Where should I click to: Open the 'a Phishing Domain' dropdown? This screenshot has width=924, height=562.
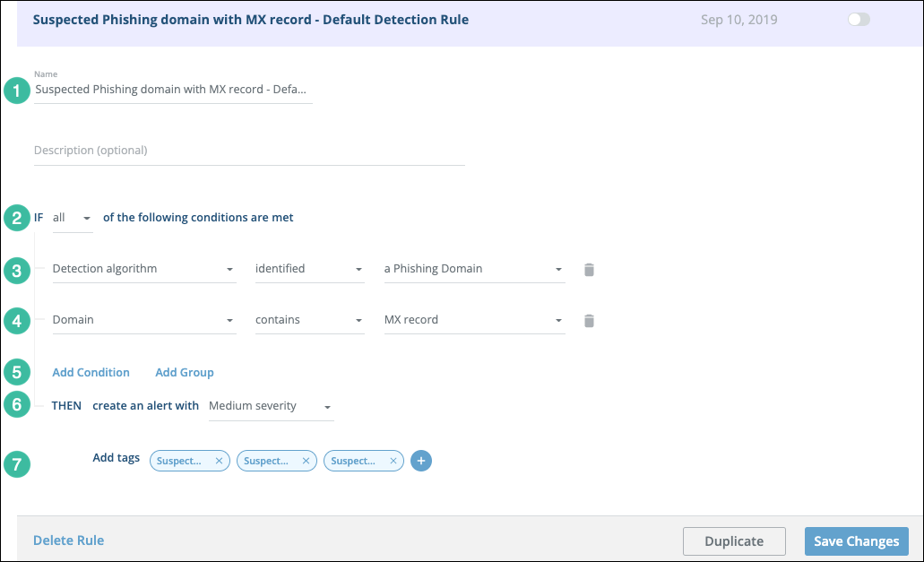(x=473, y=269)
